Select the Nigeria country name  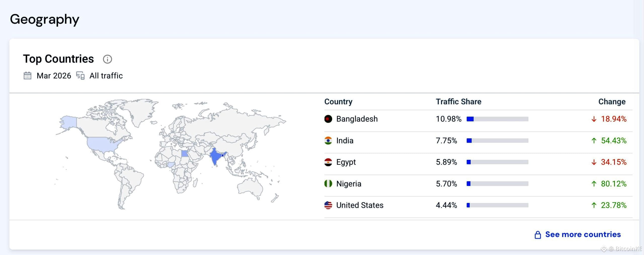(349, 184)
